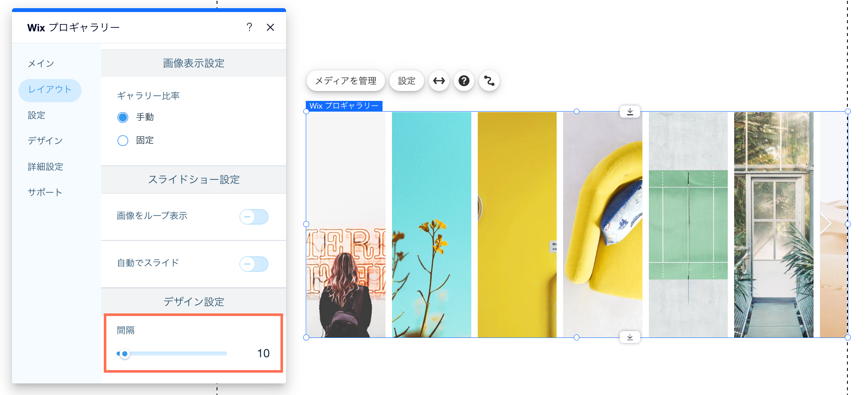Click the 設定 button above gallery
Viewport: 868px width, 395px height.
pos(407,81)
